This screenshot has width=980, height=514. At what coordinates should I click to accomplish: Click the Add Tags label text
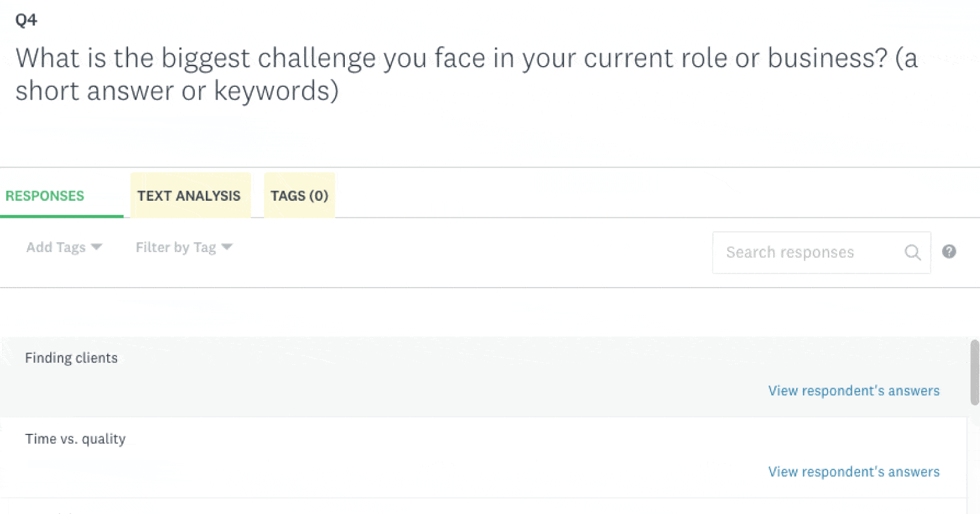[x=55, y=247]
